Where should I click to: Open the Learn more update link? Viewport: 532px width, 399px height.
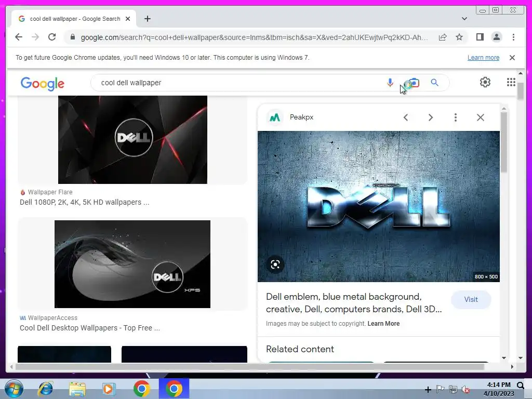click(484, 58)
